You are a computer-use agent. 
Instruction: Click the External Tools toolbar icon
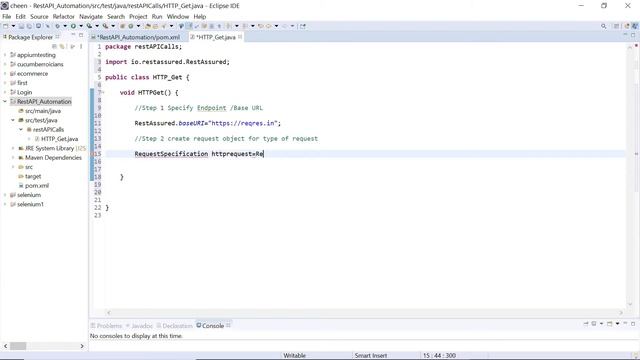tap(105, 26)
